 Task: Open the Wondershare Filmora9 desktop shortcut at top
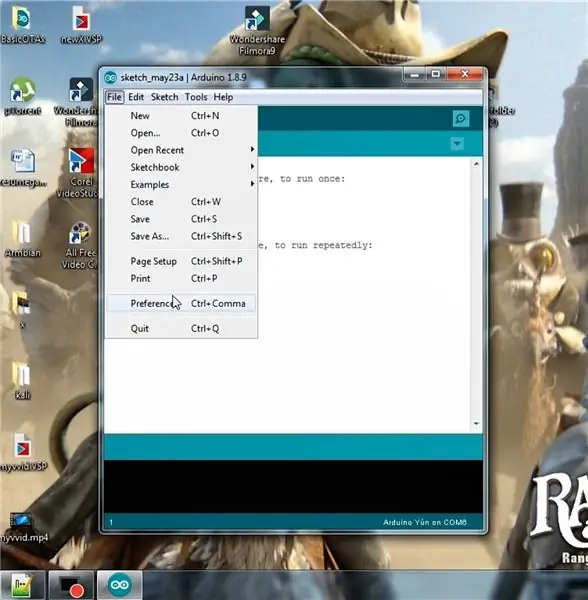257,31
